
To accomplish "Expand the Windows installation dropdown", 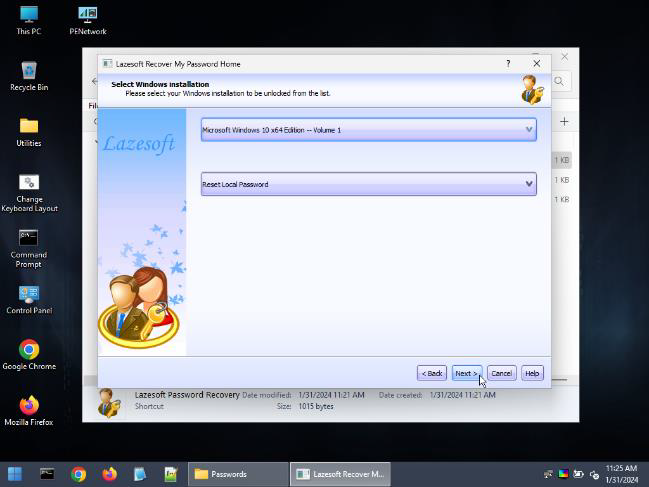I will pos(368,130).
